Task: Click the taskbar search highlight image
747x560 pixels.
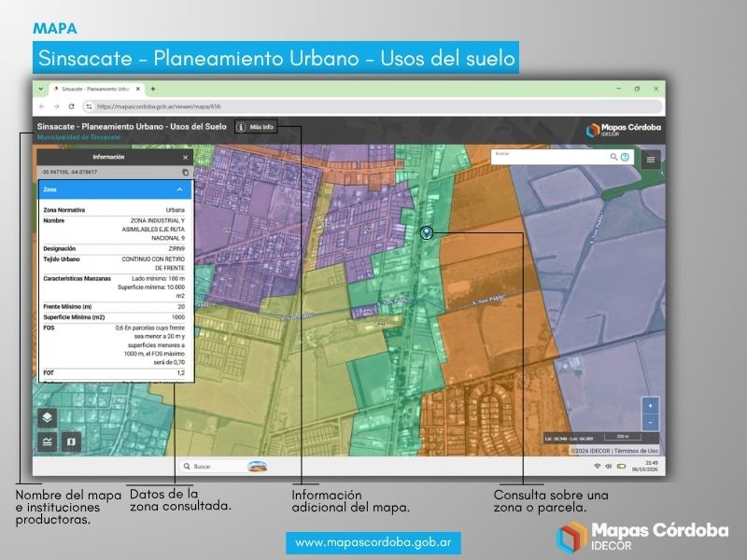Action: (258, 466)
